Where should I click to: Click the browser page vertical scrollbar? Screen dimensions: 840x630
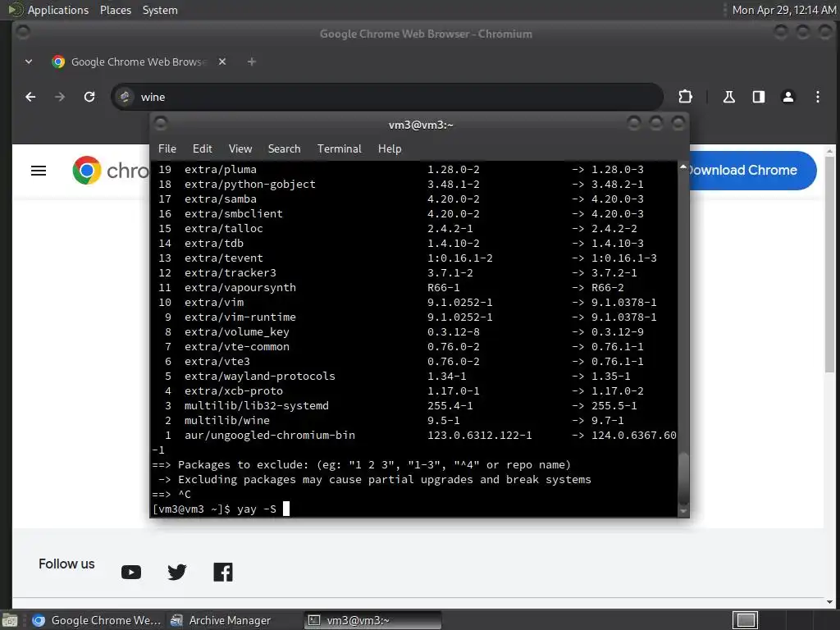[x=829, y=264]
